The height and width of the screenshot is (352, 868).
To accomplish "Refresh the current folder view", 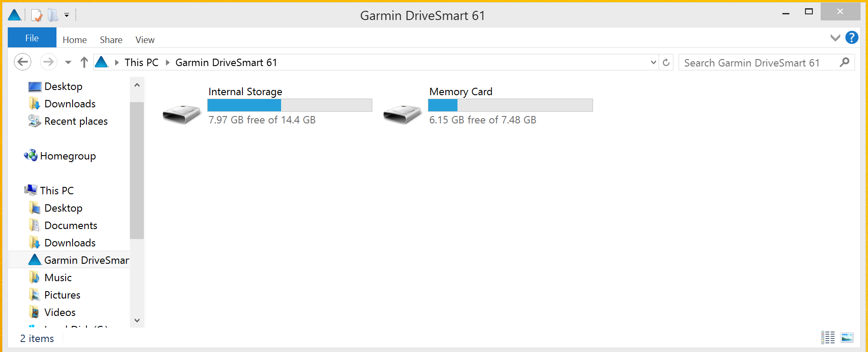I will point(666,63).
